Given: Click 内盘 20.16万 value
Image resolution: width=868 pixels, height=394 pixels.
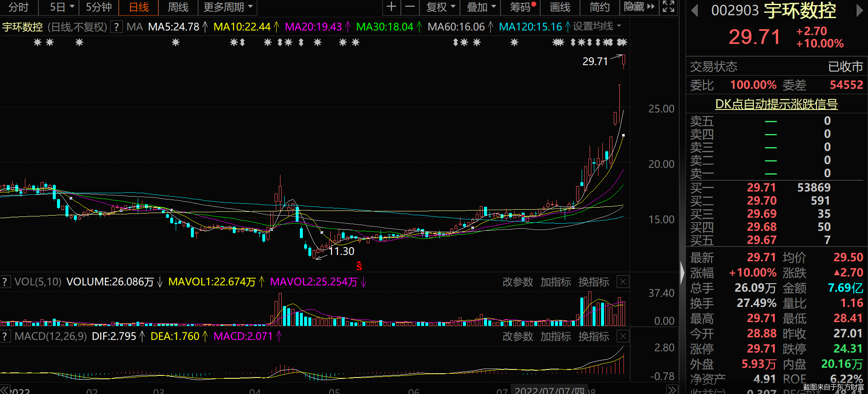Looking at the screenshot, I should point(842,364).
